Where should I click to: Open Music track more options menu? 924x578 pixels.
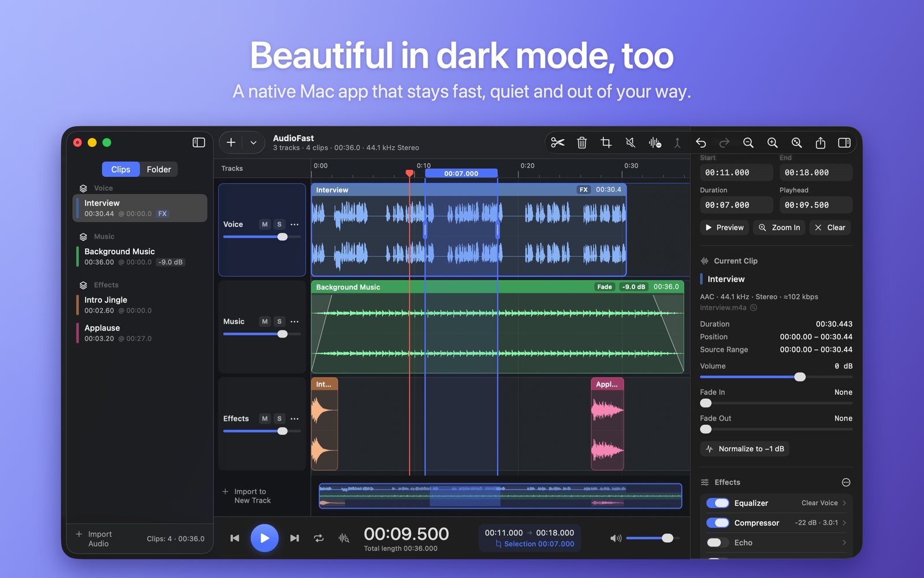pyautogui.click(x=295, y=321)
